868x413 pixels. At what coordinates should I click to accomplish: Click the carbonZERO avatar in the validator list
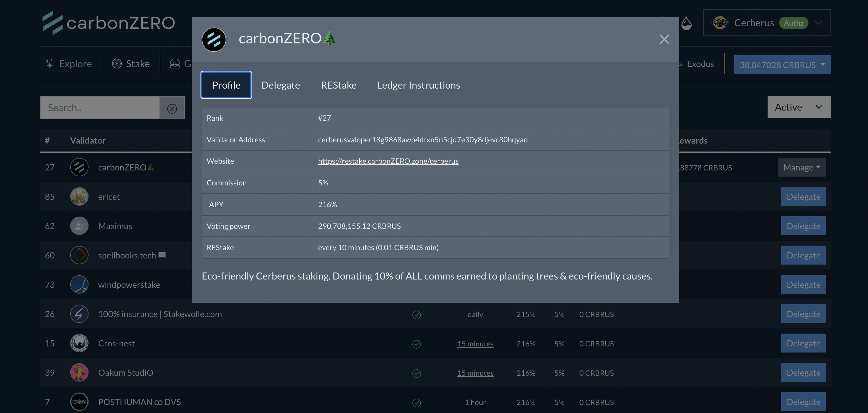click(79, 167)
